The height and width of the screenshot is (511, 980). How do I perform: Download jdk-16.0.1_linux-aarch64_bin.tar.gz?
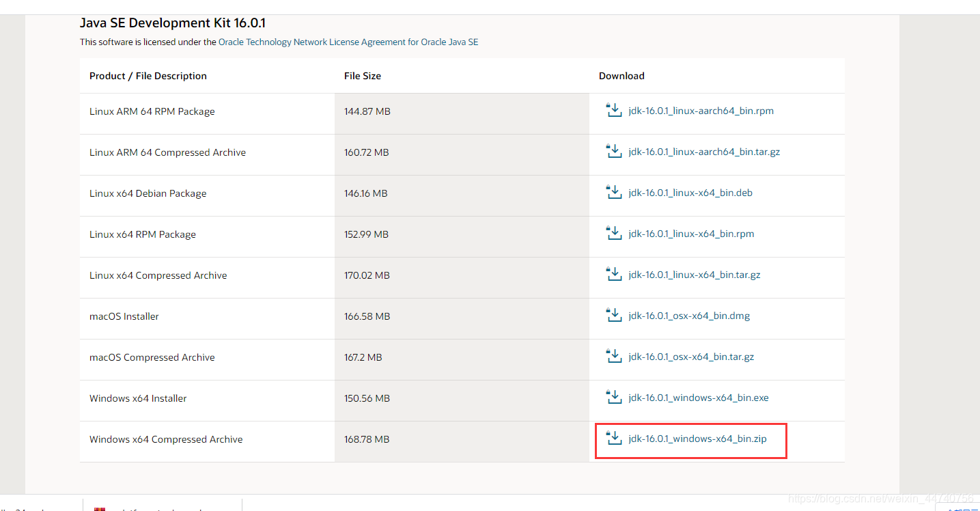[x=704, y=152]
